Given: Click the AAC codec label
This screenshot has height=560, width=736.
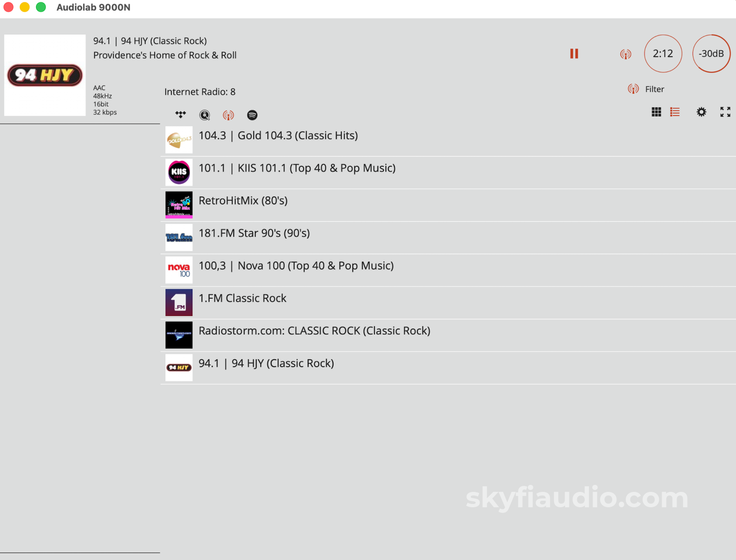Looking at the screenshot, I should pyautogui.click(x=99, y=88).
